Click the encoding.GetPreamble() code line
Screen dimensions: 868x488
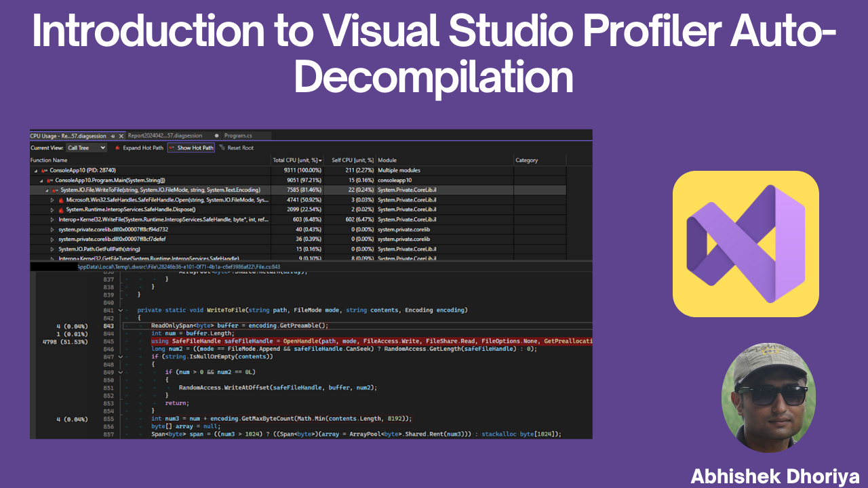tap(239, 325)
